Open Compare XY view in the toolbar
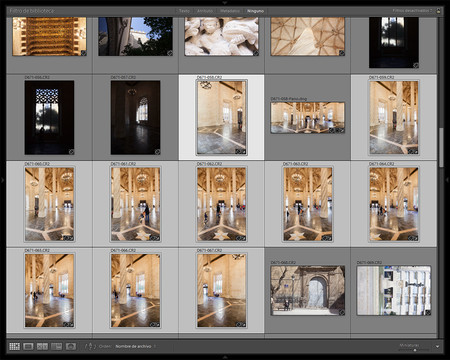 click(42, 346)
